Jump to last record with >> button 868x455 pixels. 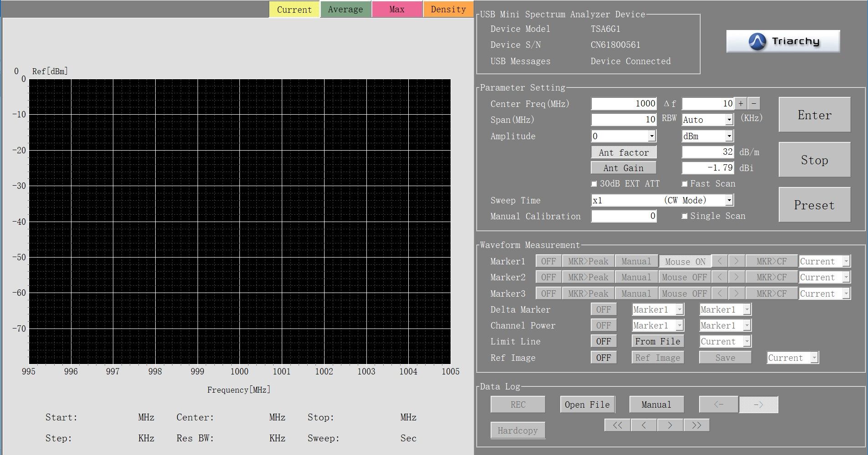pyautogui.click(x=696, y=425)
